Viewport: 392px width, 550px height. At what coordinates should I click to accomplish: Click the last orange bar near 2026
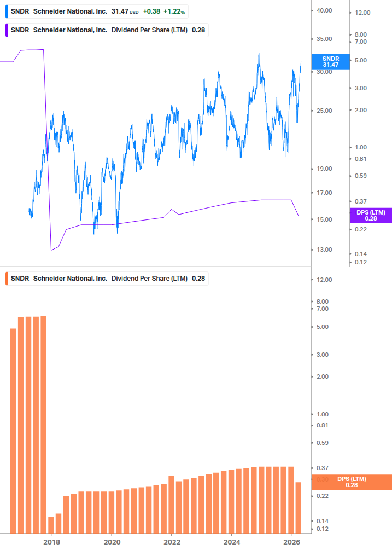click(x=299, y=508)
